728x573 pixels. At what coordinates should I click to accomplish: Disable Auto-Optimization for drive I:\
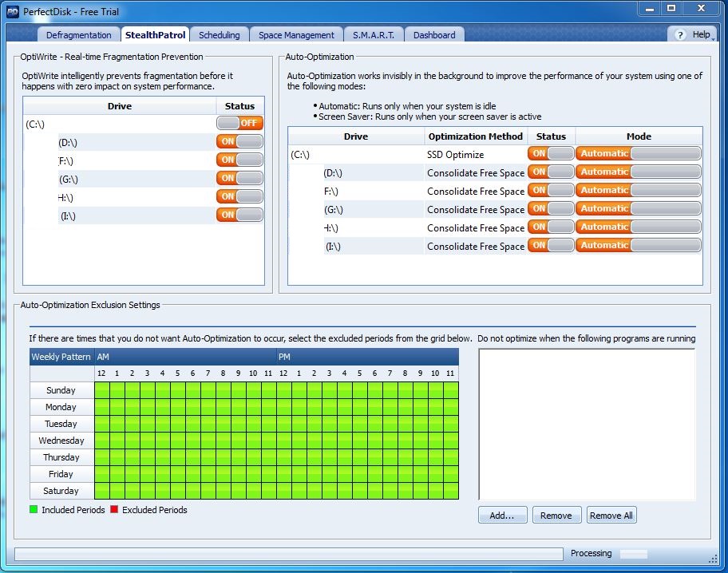click(551, 245)
